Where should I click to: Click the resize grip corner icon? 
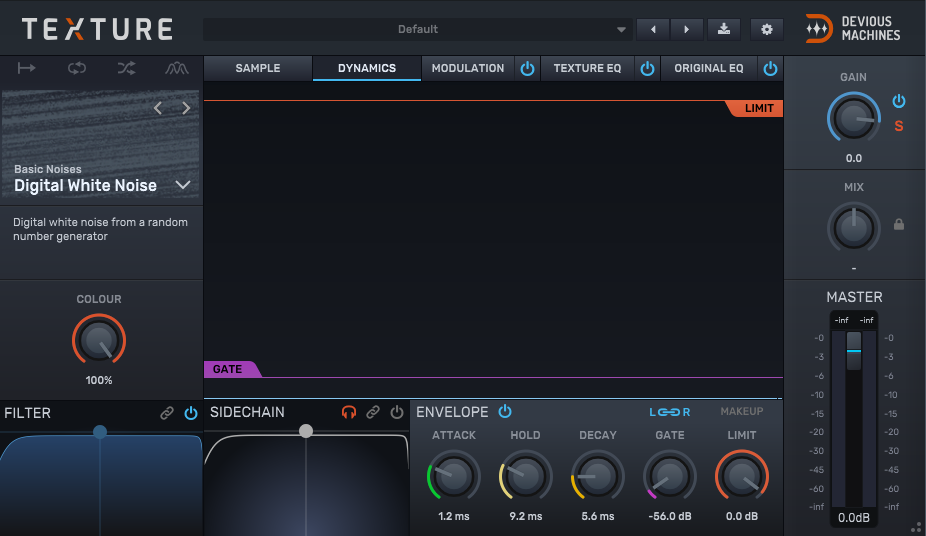(918, 527)
